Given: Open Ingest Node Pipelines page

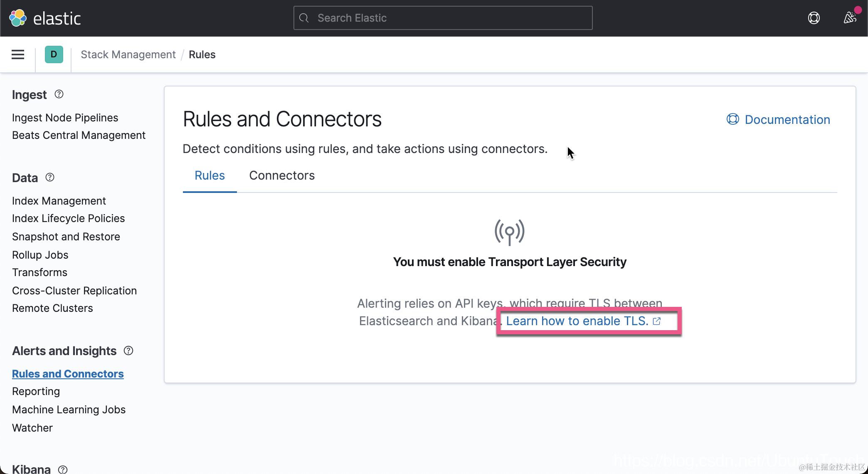Looking at the screenshot, I should (x=65, y=118).
